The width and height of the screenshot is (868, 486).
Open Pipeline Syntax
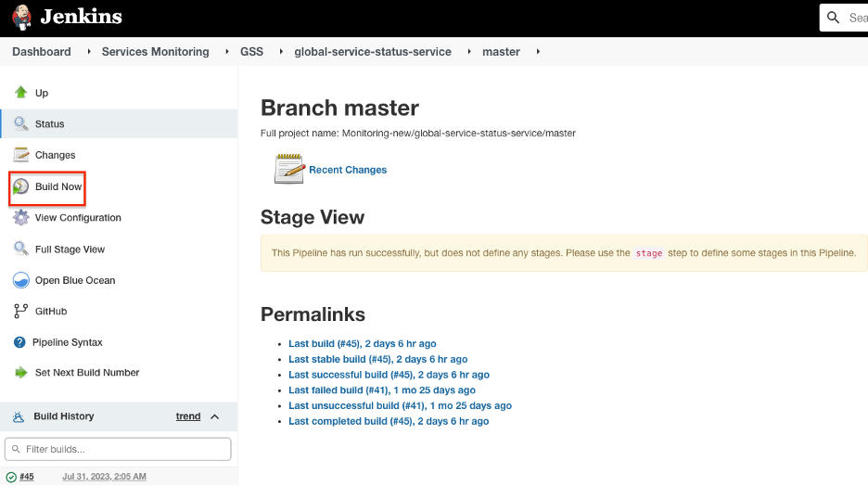coord(67,342)
